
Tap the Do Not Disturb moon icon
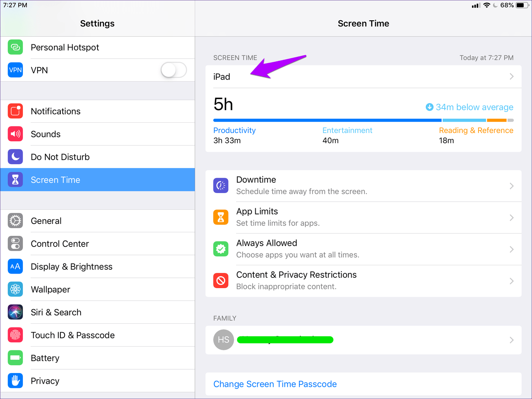(x=15, y=157)
